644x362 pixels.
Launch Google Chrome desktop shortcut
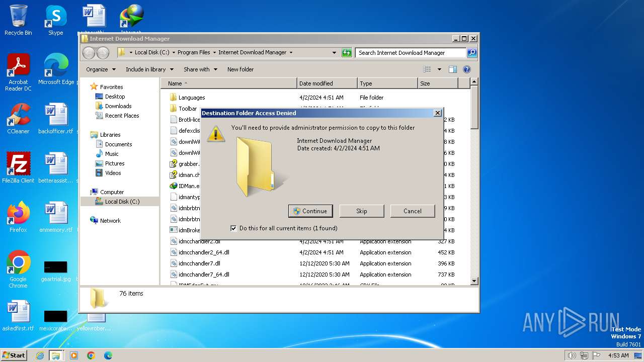point(18,269)
